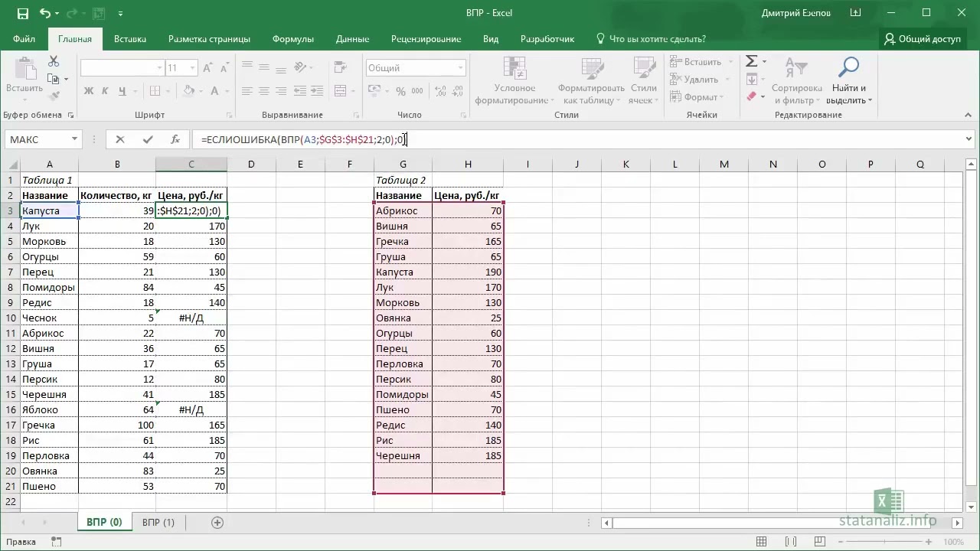Toggle middle vertical alignment
Screen dimensions: 980x551
pos(264,67)
